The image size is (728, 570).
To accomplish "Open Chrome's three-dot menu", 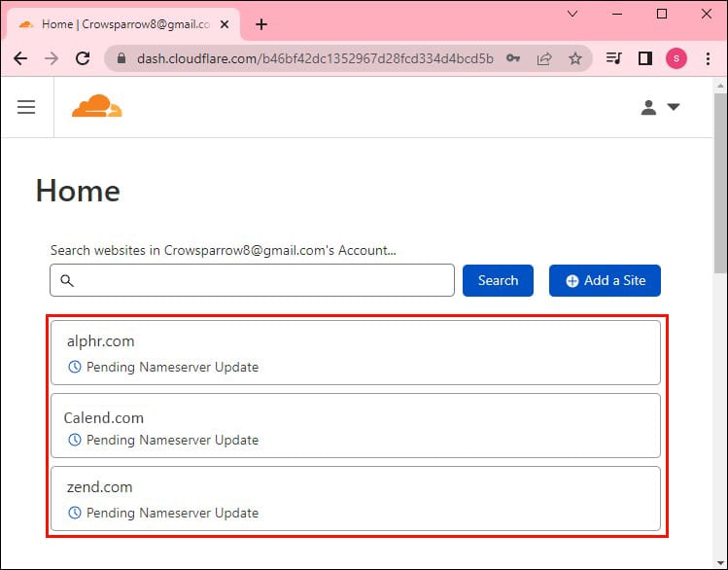I will pyautogui.click(x=707, y=58).
